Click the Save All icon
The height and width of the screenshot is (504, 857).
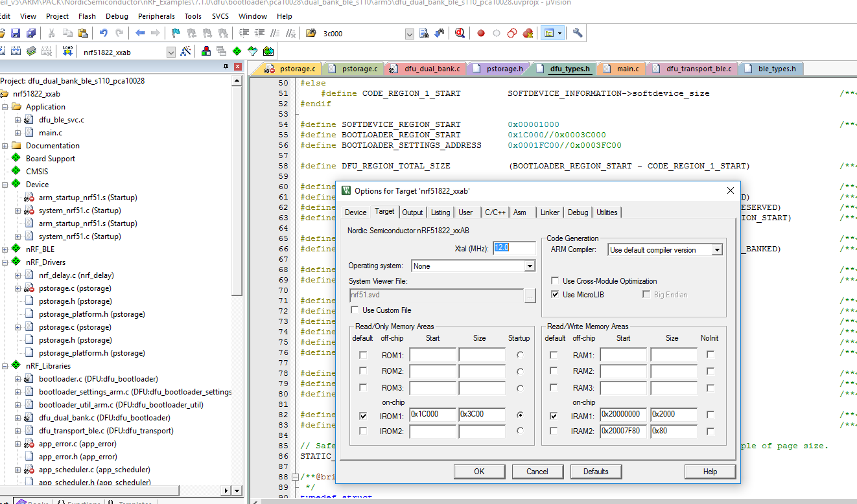point(30,33)
